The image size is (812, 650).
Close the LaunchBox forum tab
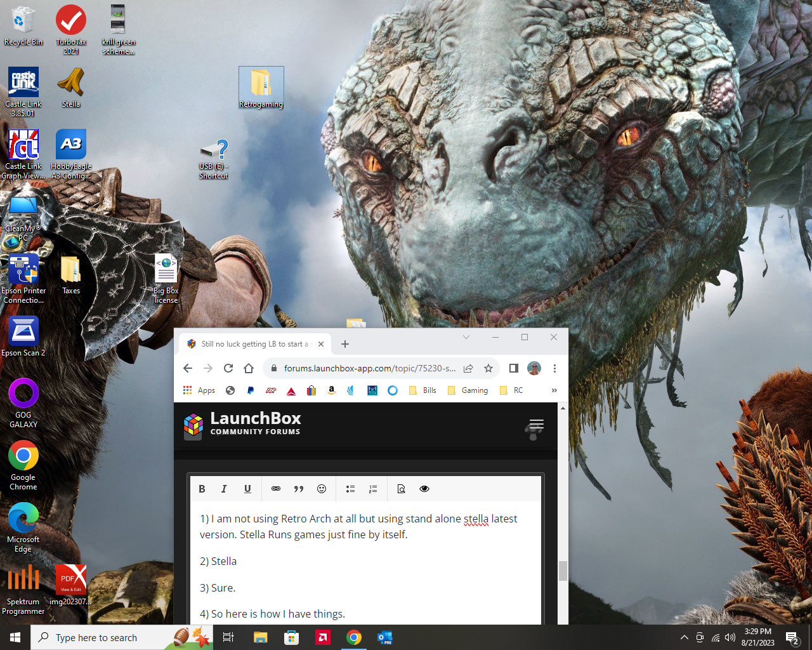point(321,344)
